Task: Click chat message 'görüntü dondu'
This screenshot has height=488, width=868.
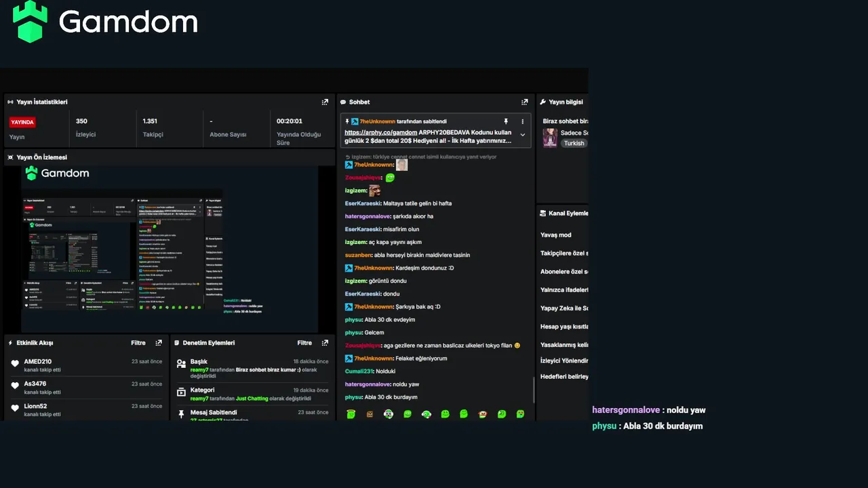Action: coord(388,281)
